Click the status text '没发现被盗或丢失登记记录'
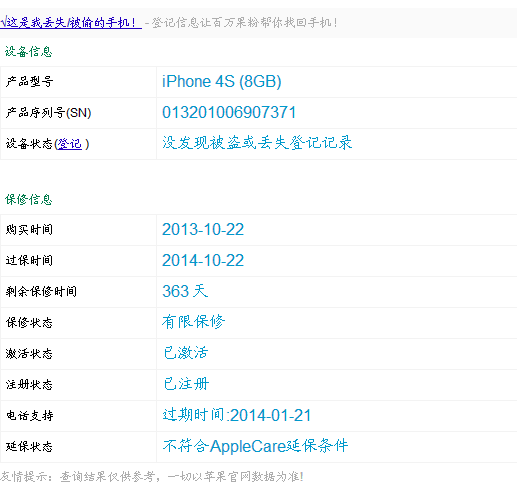 [257, 143]
